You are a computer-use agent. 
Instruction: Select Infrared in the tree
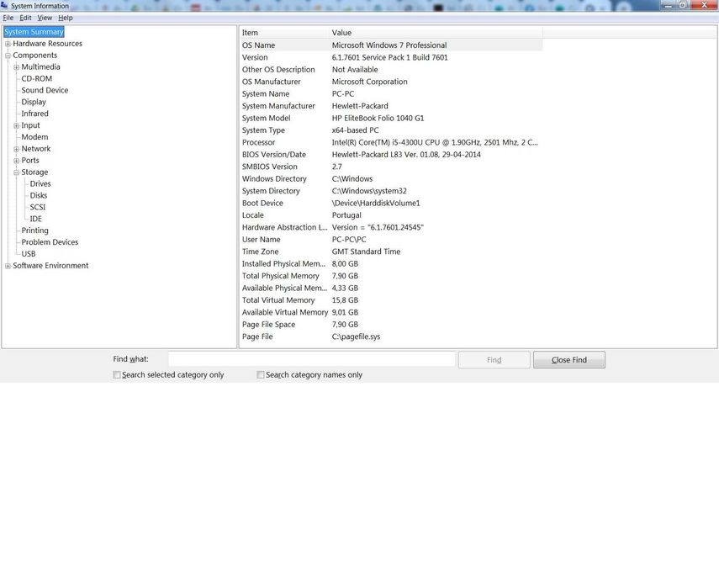point(34,114)
